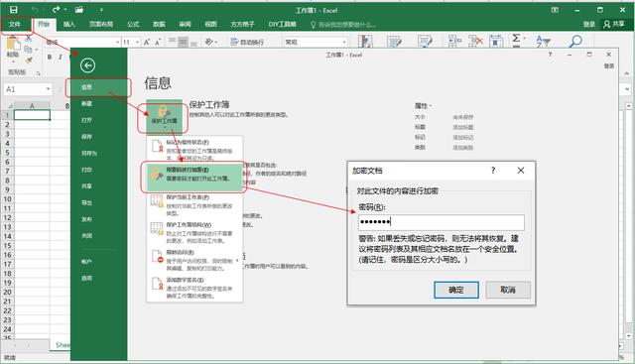
Task: Choose 标记为最终状态 from protect menu
Action: click(194, 150)
